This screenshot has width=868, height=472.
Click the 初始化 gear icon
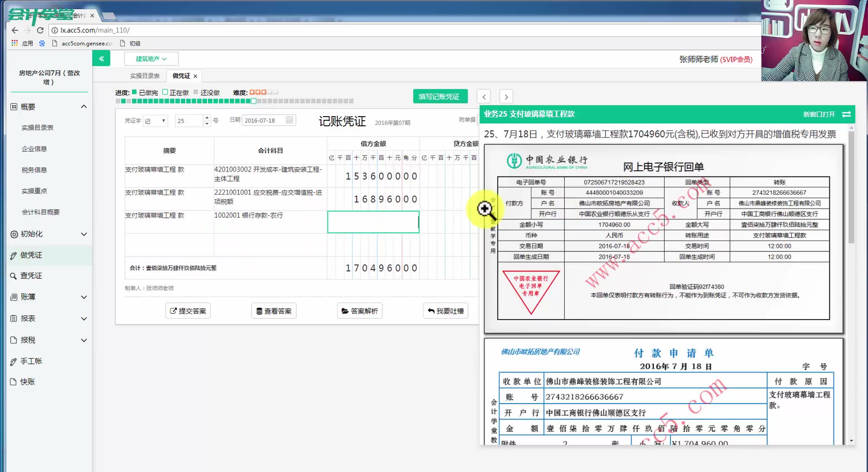point(14,234)
